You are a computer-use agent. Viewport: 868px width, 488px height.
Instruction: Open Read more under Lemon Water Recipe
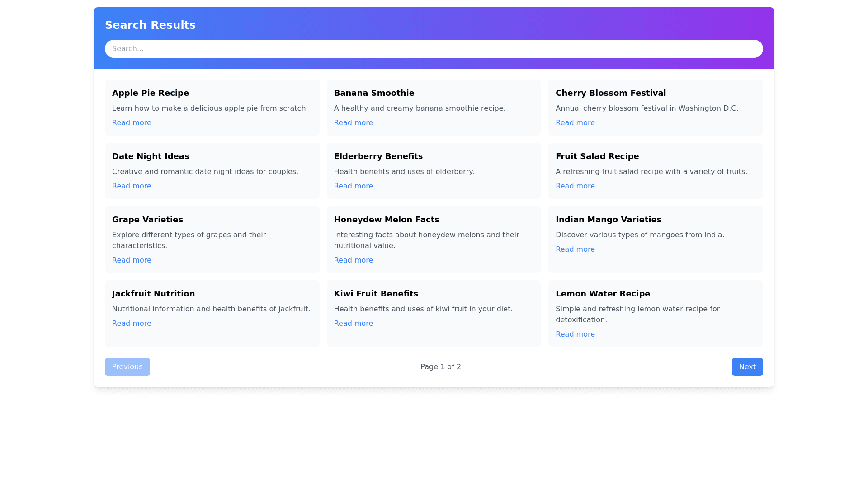[x=575, y=334]
